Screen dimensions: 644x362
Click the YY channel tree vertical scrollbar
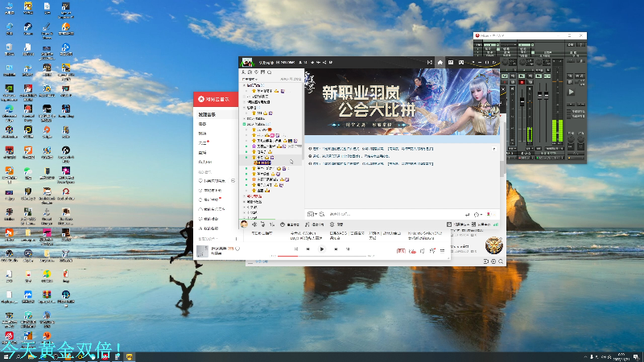click(303, 123)
